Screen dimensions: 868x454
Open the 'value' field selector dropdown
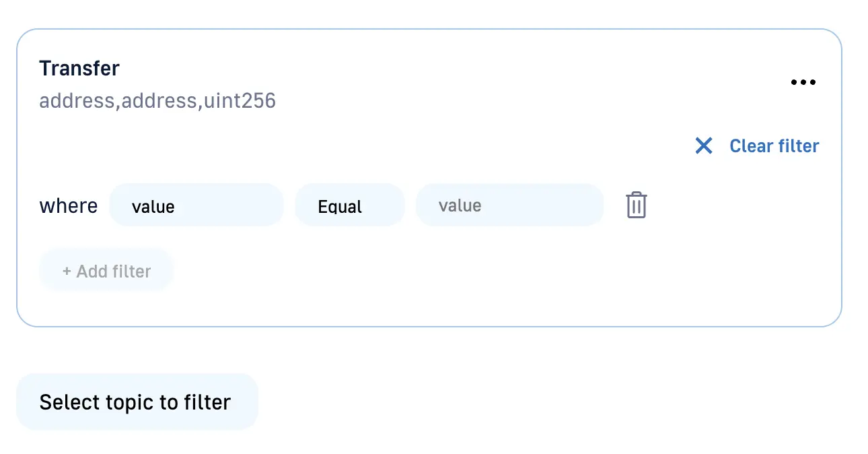pos(196,205)
